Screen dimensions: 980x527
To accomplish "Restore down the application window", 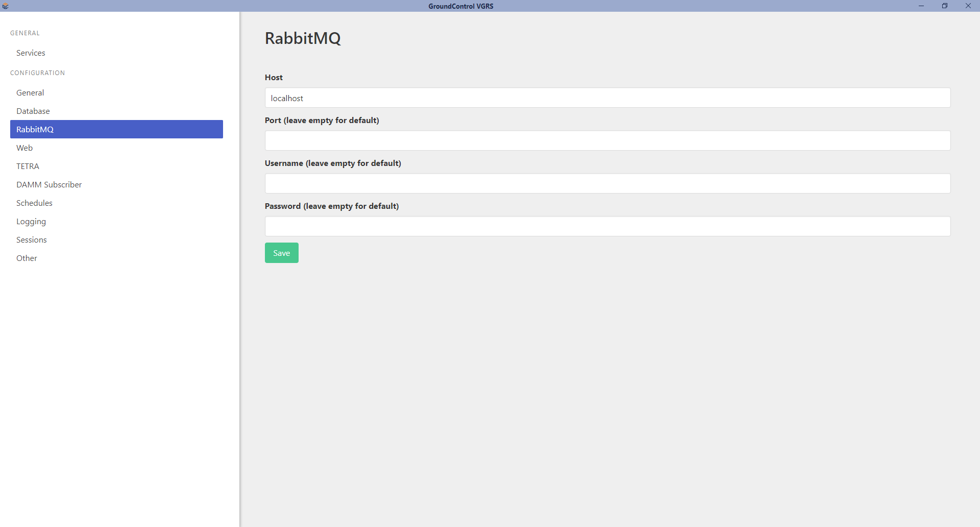I will pyautogui.click(x=945, y=6).
